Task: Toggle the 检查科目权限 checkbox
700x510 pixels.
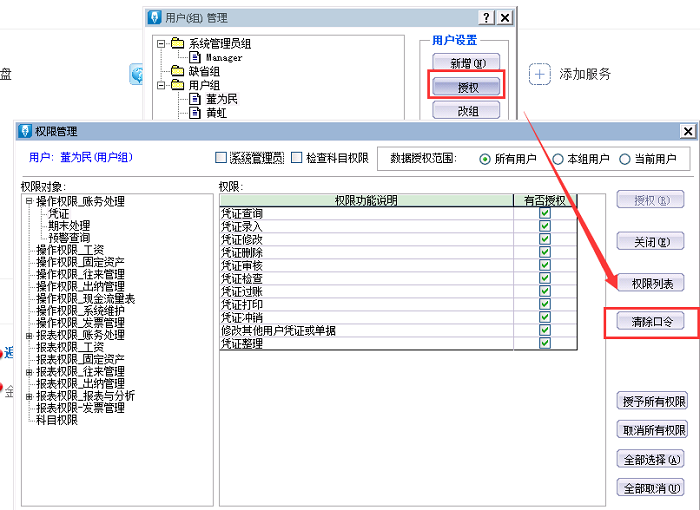Action: [x=297, y=158]
